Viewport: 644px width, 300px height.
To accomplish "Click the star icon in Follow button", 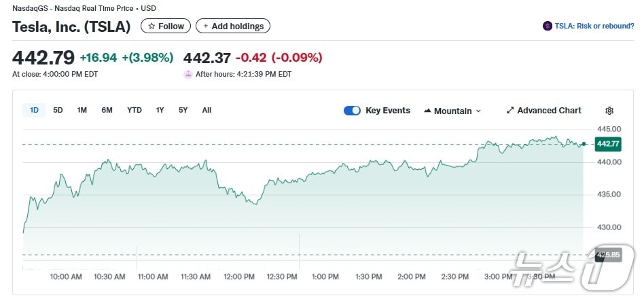I will [151, 26].
